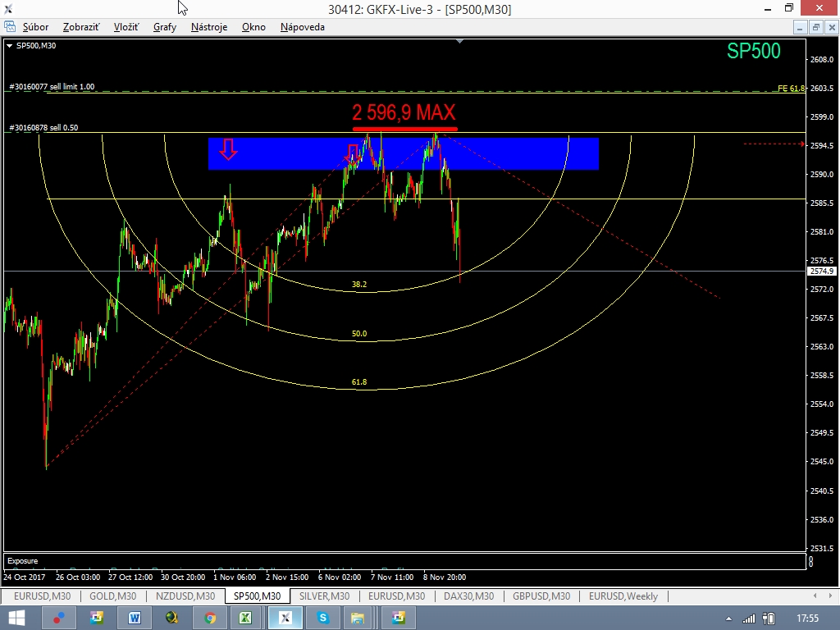This screenshot has width=840, height=630.
Task: Click the 61.8 Fibonacci arc label
Action: pos(359,382)
